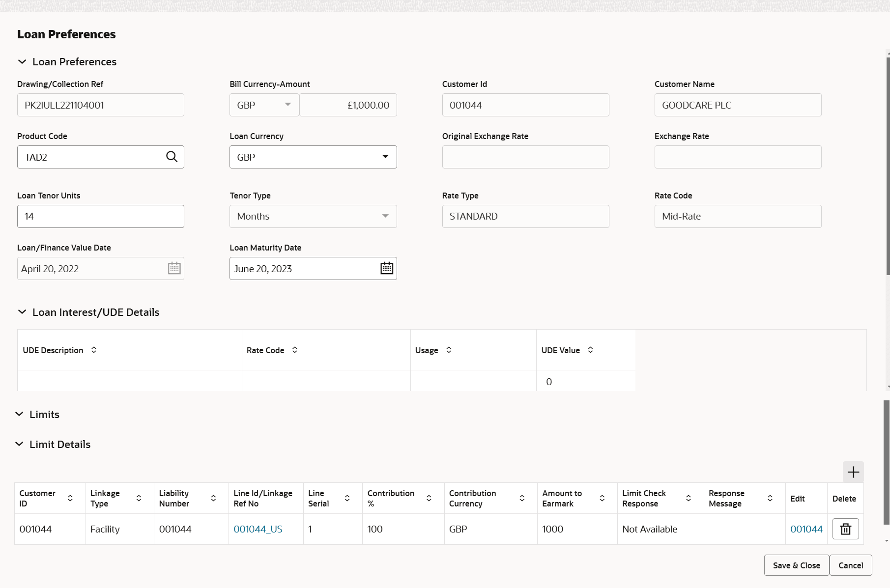Add a new limit row with plus icon
Viewport: 890px width, 588px height.
click(853, 472)
